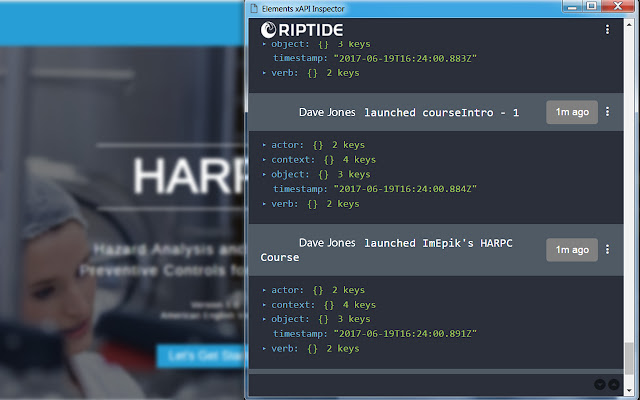The width and height of the screenshot is (640, 400).
Task: Expand object node under HARPC Course statement
Action: [264, 319]
